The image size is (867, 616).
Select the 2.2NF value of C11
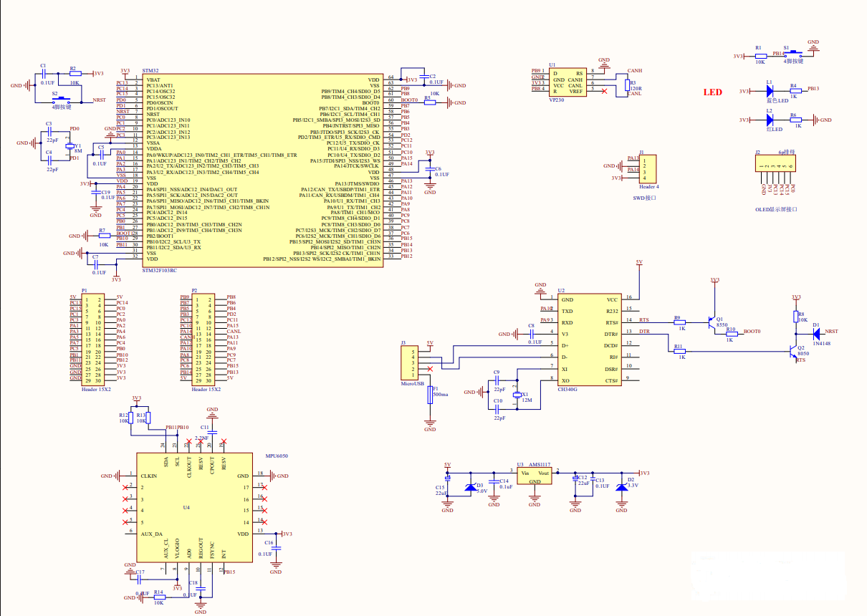click(x=201, y=437)
